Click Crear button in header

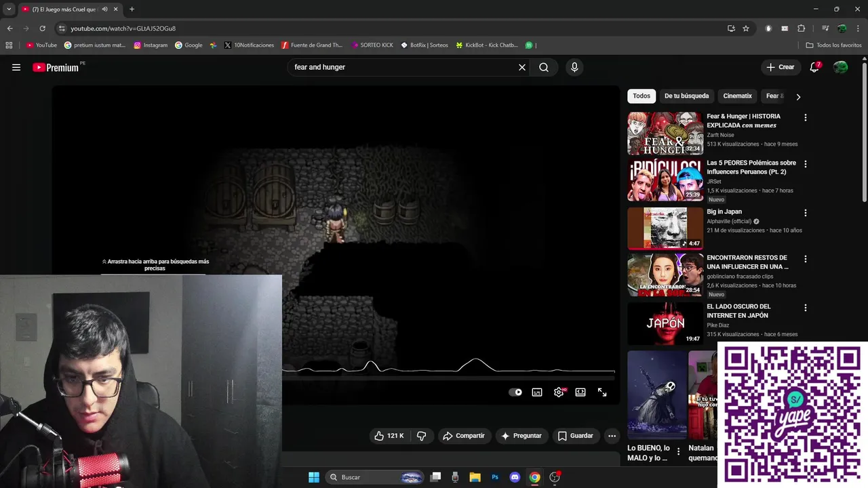781,67
